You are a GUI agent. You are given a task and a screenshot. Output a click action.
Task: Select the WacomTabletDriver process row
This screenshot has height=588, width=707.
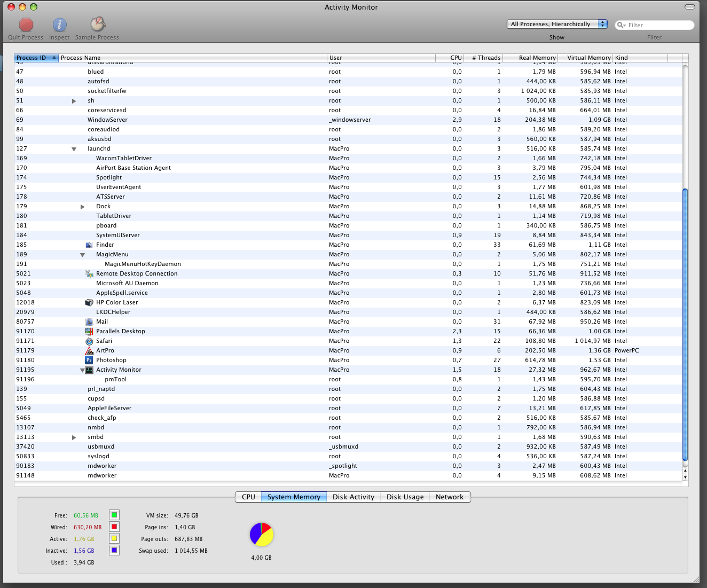pos(349,158)
